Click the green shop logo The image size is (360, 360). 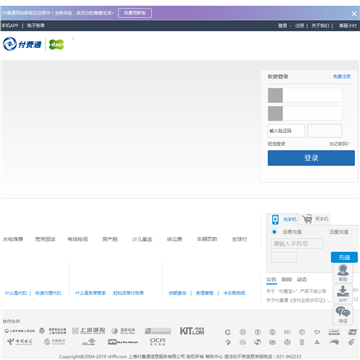[x=56, y=44]
